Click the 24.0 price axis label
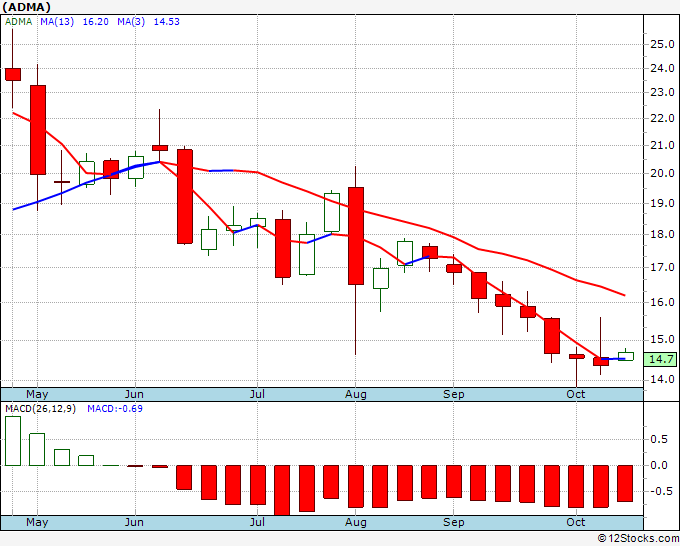Screen dimensions: 680x546 (x=662, y=68)
